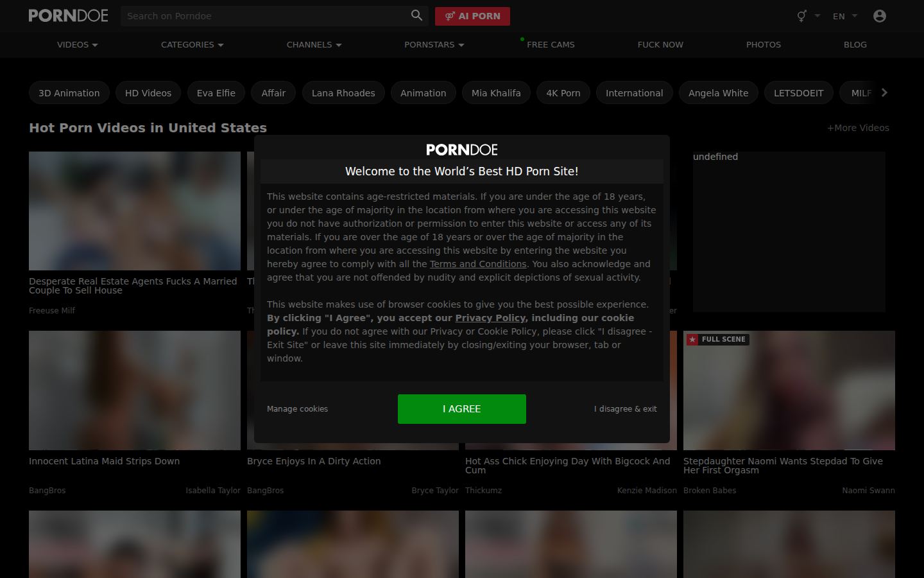Select the Angela White tag chip

pyautogui.click(x=719, y=92)
